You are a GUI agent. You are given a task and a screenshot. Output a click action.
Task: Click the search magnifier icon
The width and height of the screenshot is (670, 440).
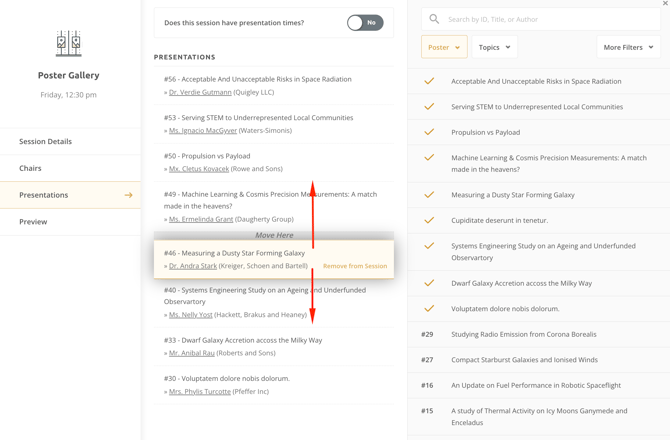click(434, 19)
